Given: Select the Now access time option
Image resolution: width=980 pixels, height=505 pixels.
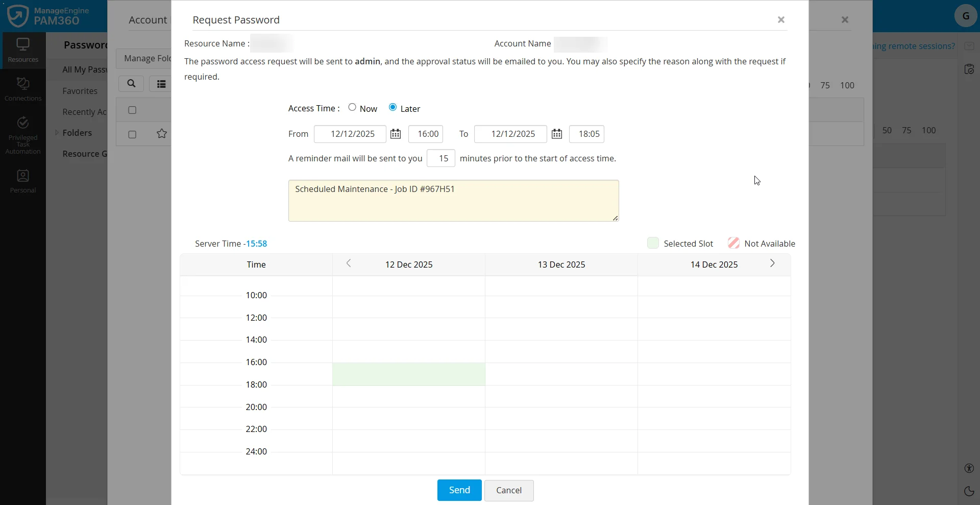Looking at the screenshot, I should [352, 107].
